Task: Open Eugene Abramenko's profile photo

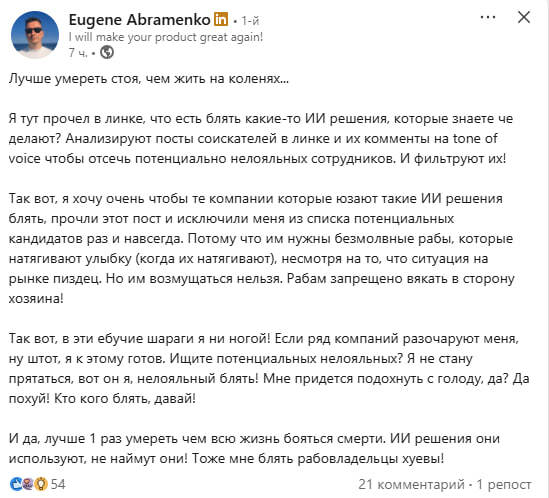Action: coord(35,34)
